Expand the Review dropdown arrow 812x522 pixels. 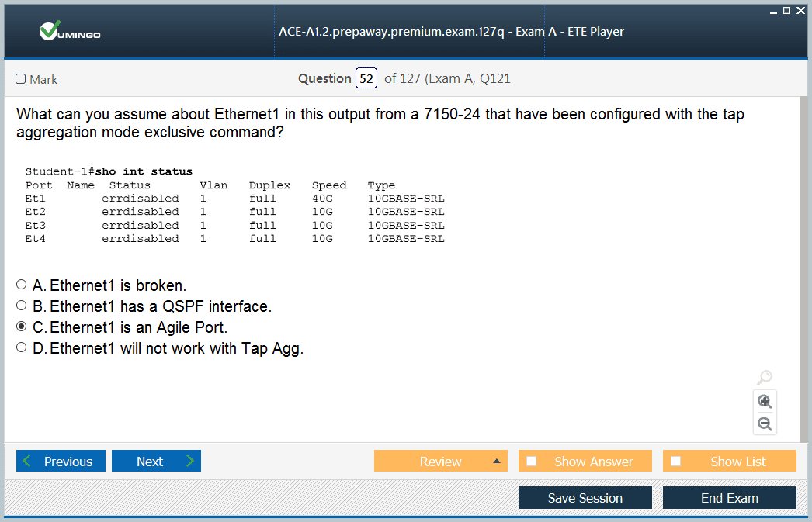[x=497, y=461]
